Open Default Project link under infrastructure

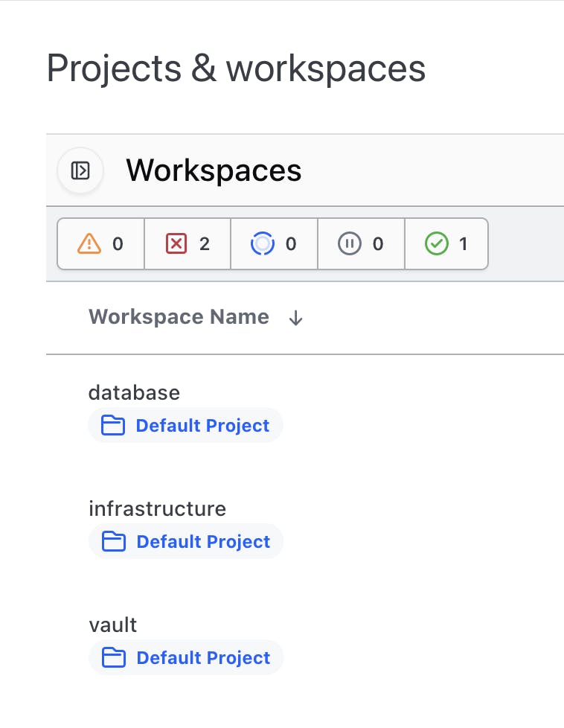(x=203, y=542)
